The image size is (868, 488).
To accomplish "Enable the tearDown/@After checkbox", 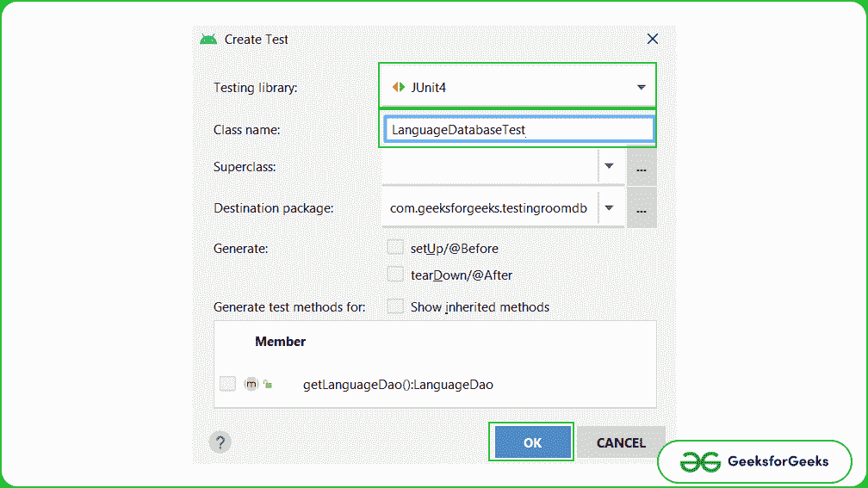I will pyautogui.click(x=395, y=275).
